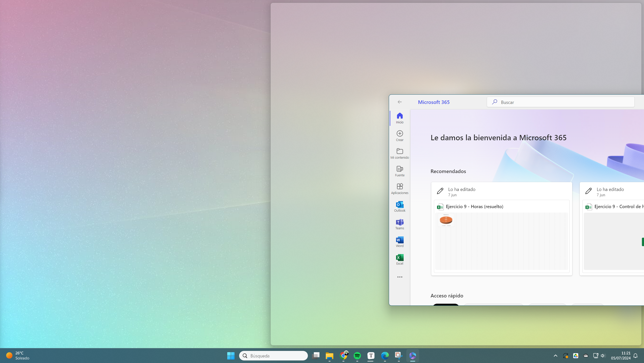The height and width of the screenshot is (363, 644).
Task: Click the Buscar search field
Action: (561, 102)
